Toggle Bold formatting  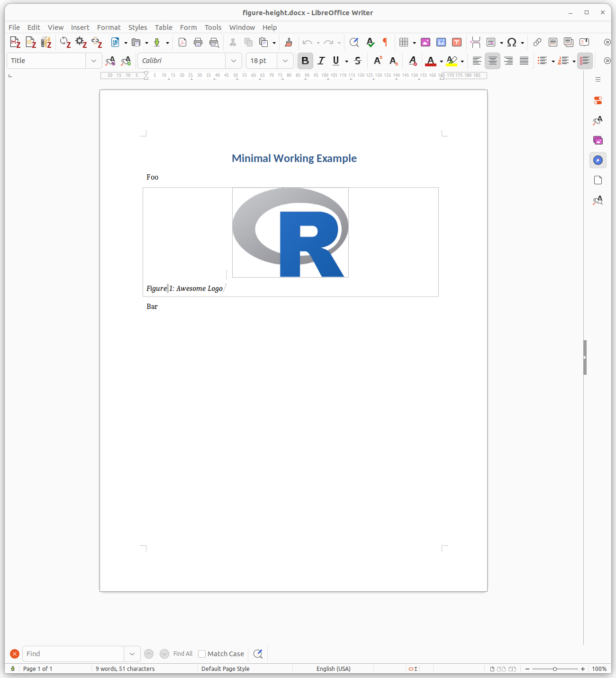pos(305,61)
